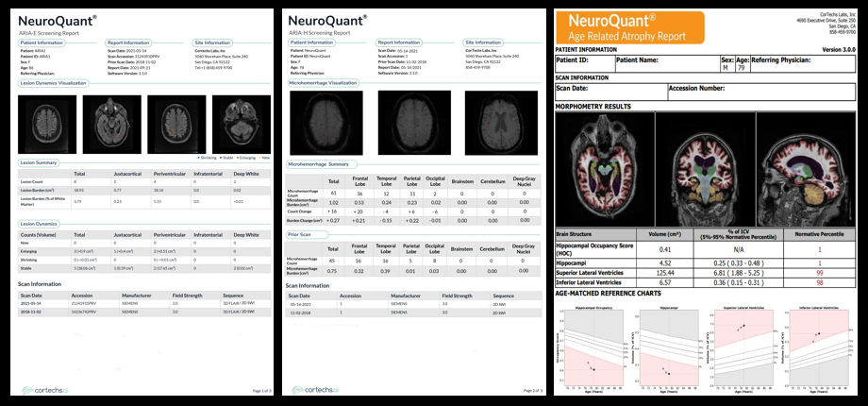Click the MORPHOMETRY RESULTS heading

pyautogui.click(x=593, y=107)
